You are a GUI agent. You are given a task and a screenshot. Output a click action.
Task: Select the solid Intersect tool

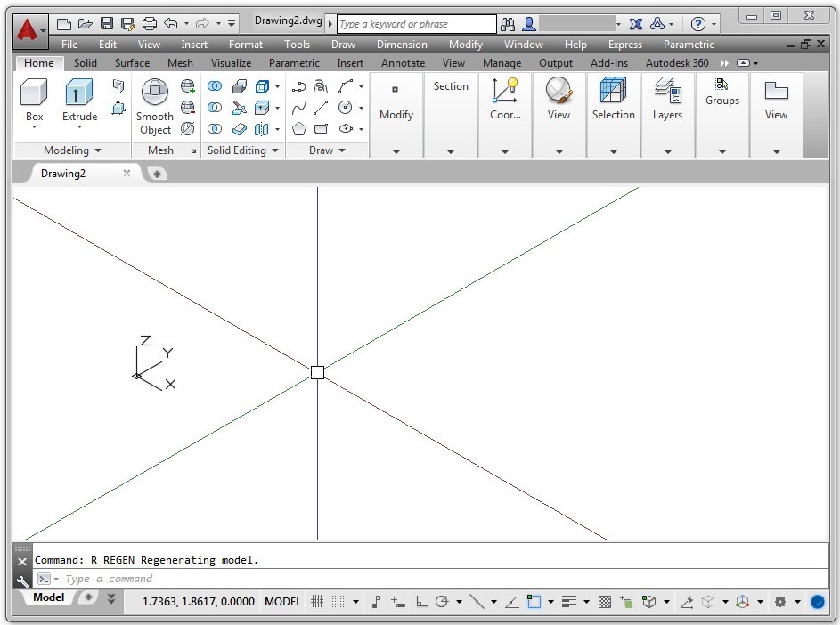click(215, 129)
